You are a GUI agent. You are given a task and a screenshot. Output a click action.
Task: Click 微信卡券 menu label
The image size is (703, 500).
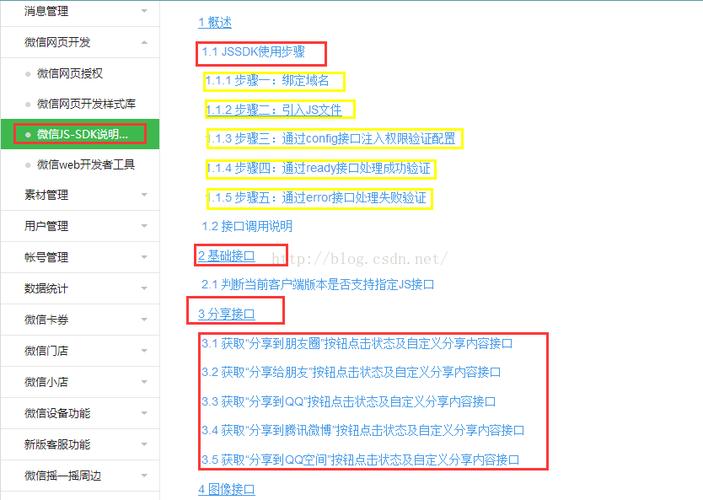tap(46, 319)
